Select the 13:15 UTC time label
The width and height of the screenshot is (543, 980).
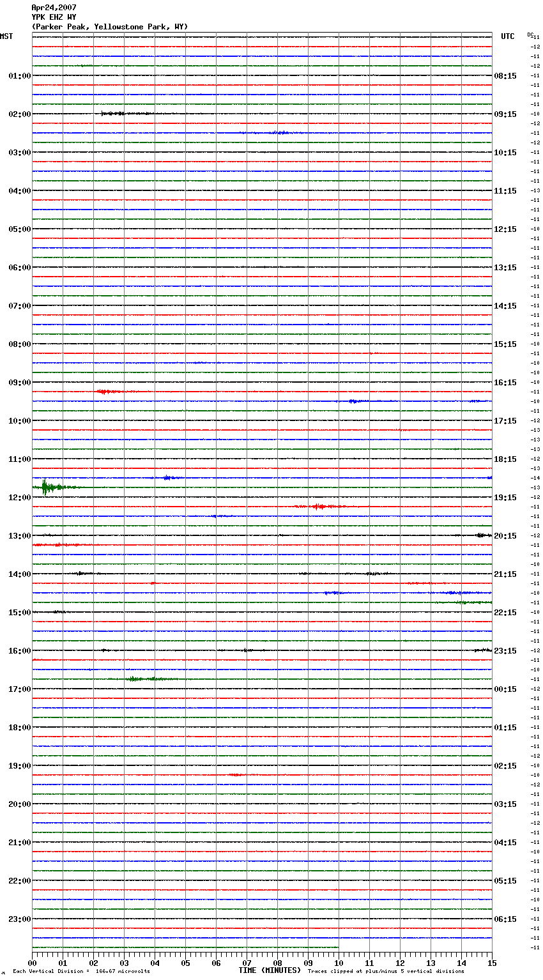pos(505,268)
